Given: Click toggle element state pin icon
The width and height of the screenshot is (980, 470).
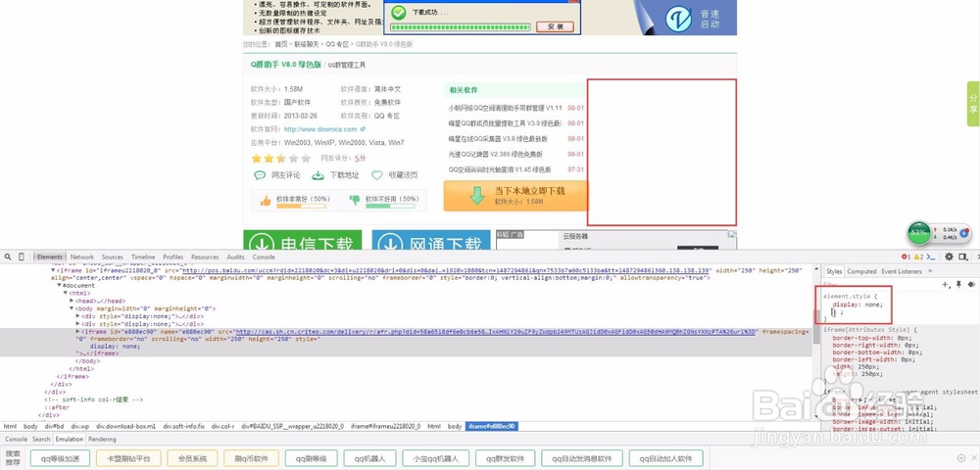Looking at the screenshot, I should 958,284.
